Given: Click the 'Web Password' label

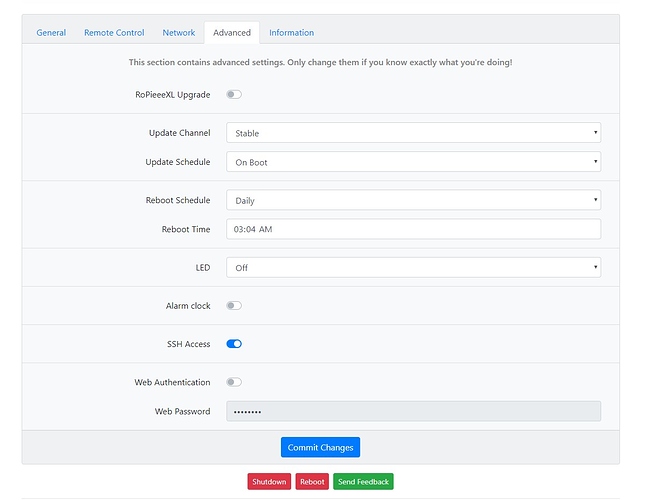Looking at the screenshot, I should pyautogui.click(x=182, y=411).
